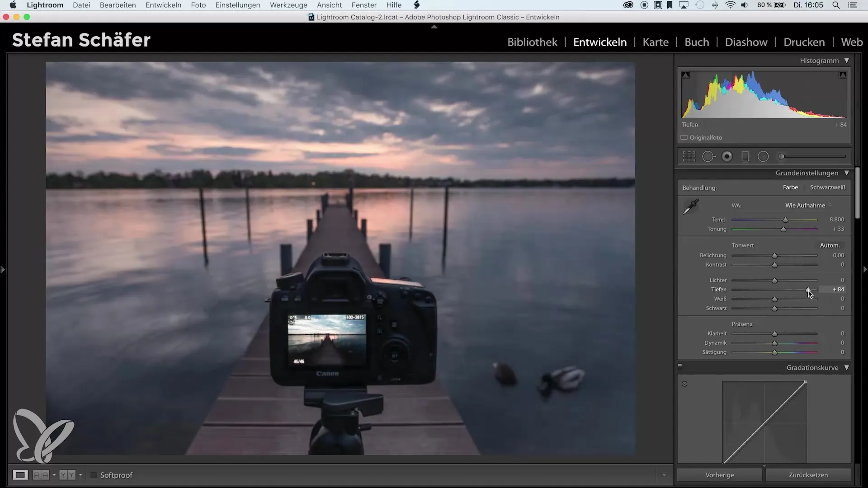This screenshot has height=488, width=868.
Task: Select the crop overlay tool
Action: pos(689,156)
